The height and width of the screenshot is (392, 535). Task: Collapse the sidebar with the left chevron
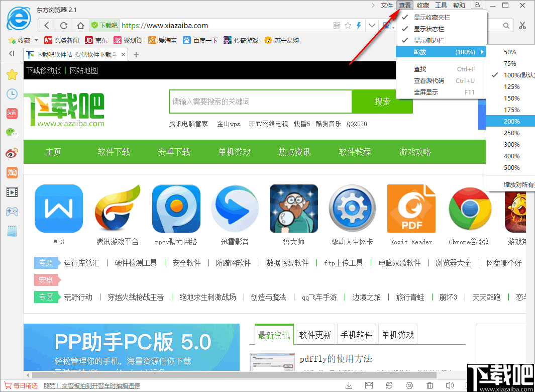[x=12, y=54]
